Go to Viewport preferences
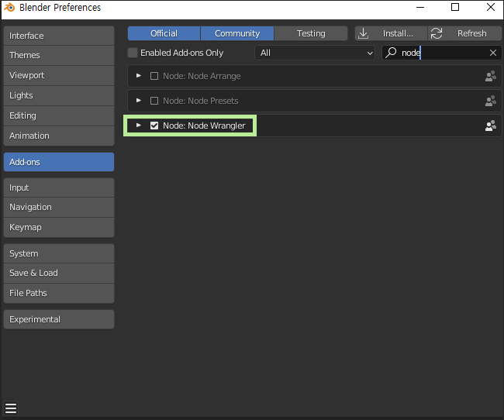Screen dimensions: 504x420 59,75
